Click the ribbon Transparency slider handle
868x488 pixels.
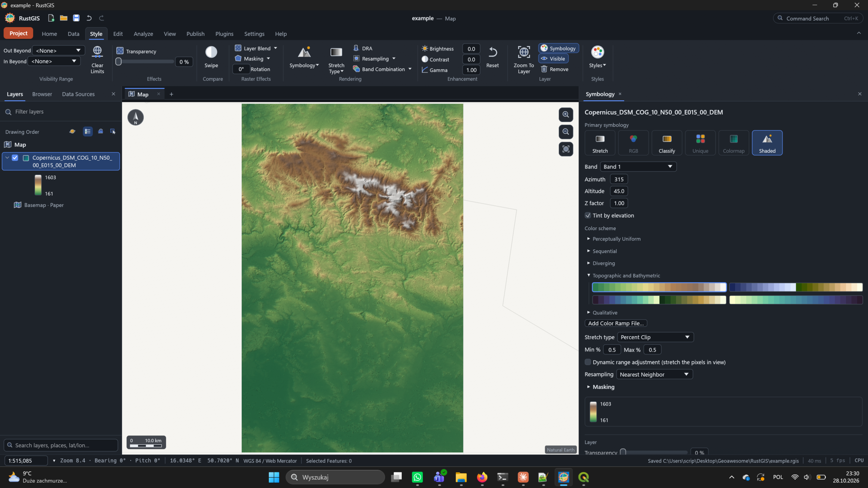(118, 62)
